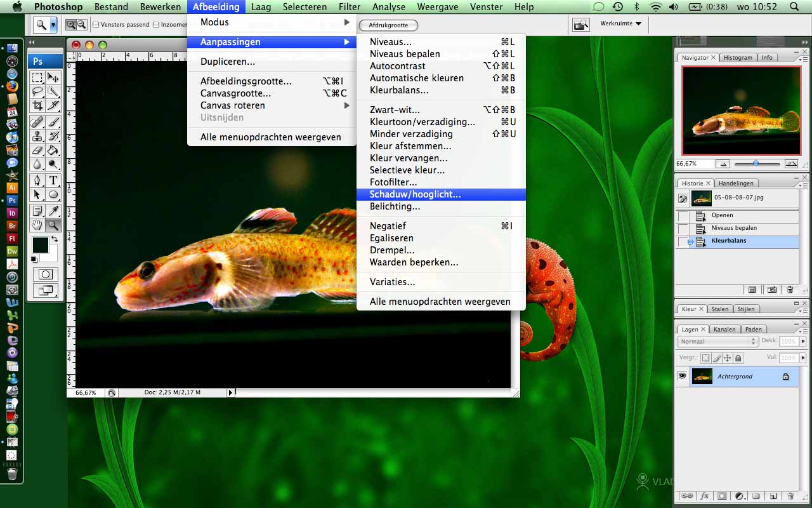
Task: Choose Canvasgrootte menu command
Action: pyautogui.click(x=272, y=93)
